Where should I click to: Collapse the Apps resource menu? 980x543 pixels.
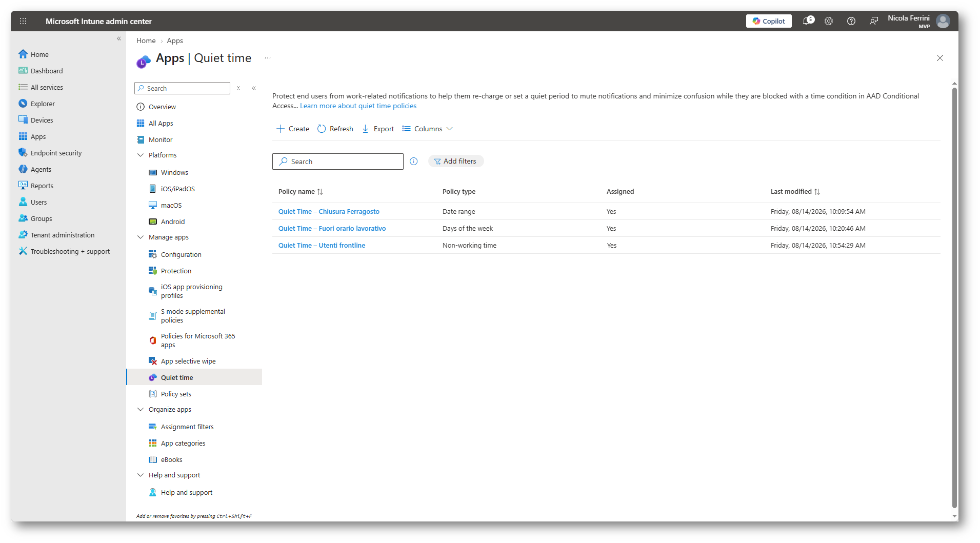254,88
